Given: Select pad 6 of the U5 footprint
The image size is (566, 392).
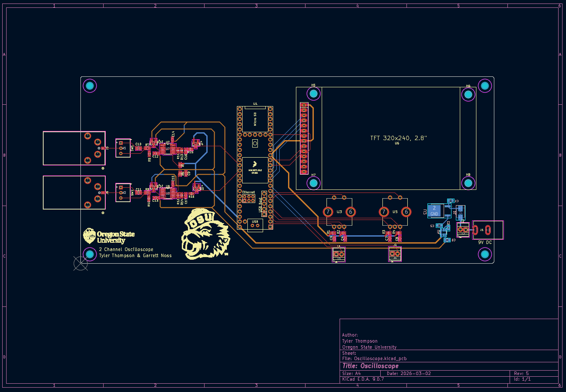Looking at the screenshot, I should (x=406, y=212).
